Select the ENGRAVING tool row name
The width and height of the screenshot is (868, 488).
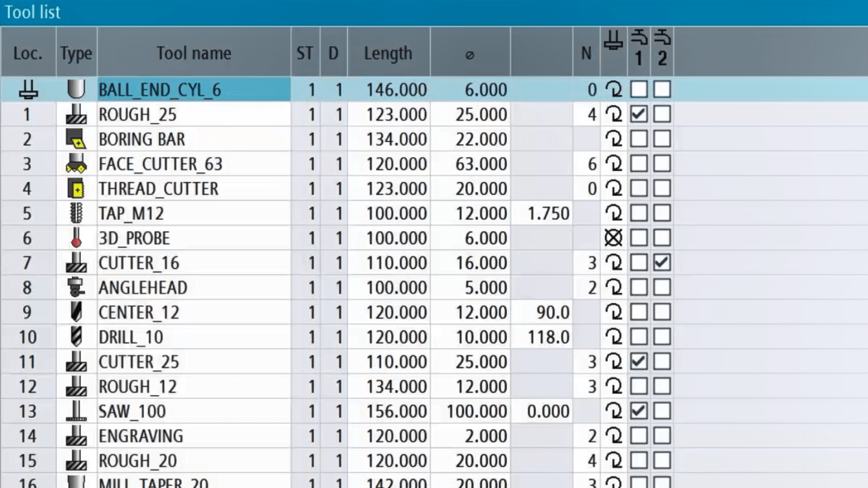click(141, 436)
